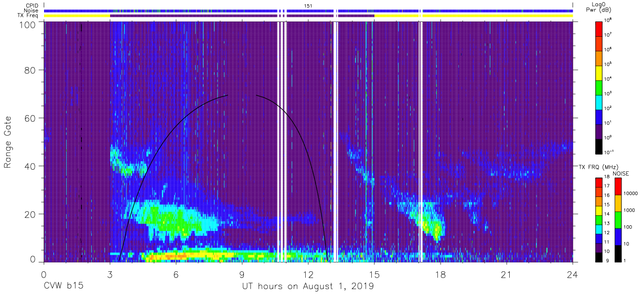
Task: Click the purple portion of the TX Freq strip
Action: click(x=241, y=16)
